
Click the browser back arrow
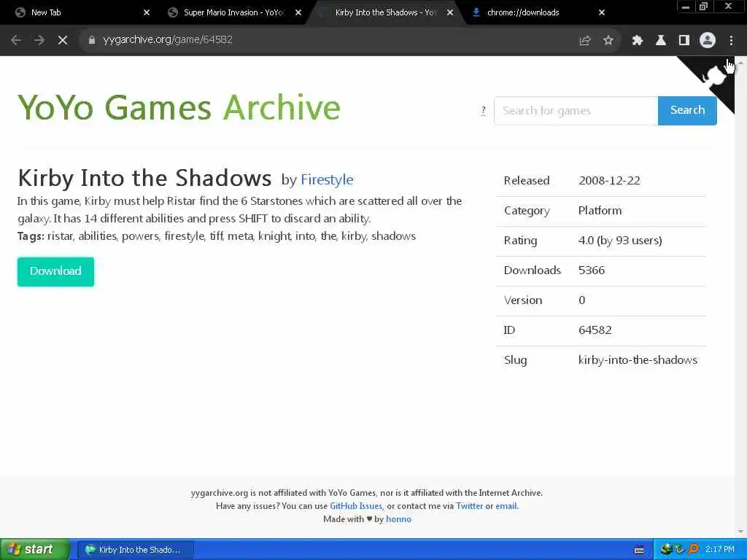coord(16,41)
